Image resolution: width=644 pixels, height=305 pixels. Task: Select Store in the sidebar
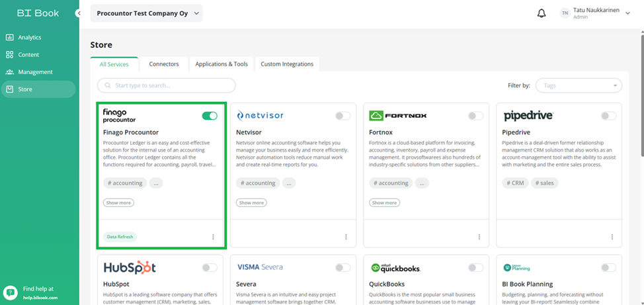[x=38, y=89]
